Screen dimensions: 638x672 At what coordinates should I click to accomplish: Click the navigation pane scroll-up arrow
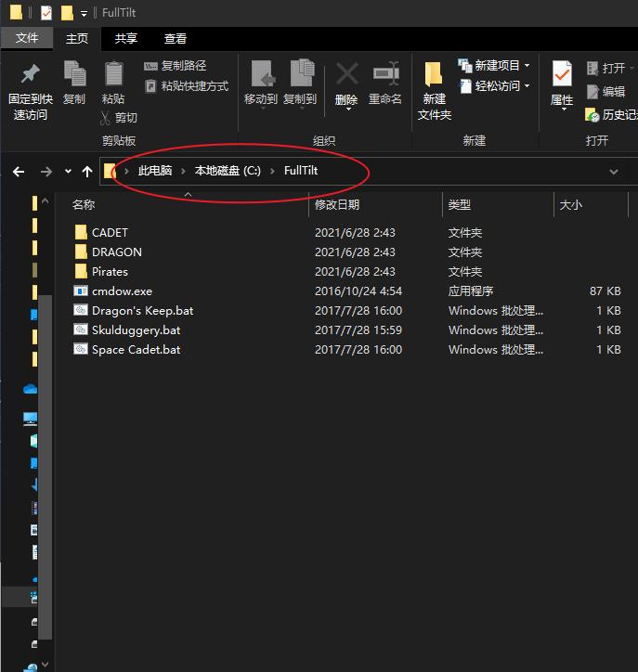pyautogui.click(x=45, y=201)
